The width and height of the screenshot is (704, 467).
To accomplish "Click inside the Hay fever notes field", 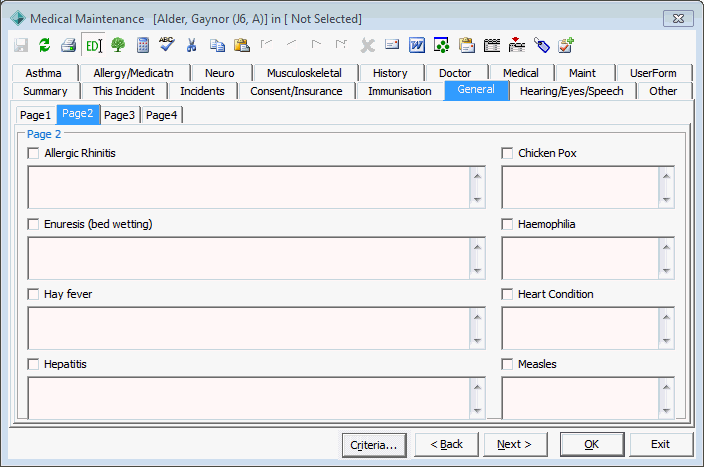I will click(249, 328).
